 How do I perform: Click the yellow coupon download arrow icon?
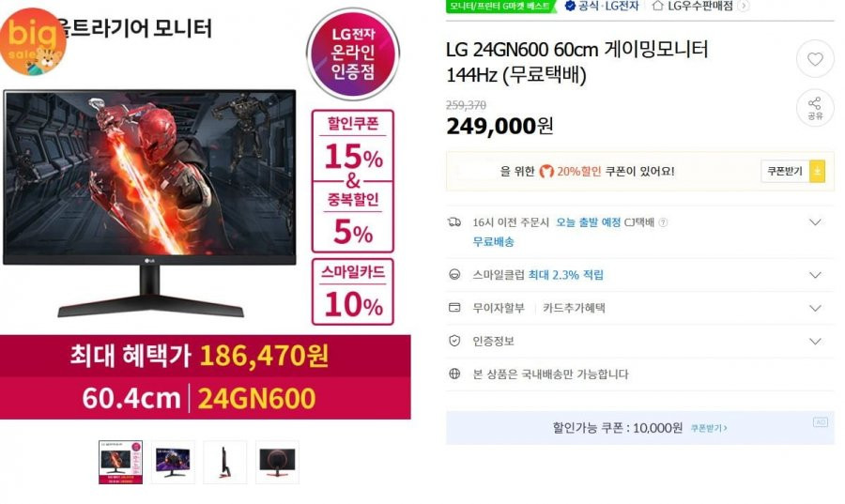click(x=817, y=171)
